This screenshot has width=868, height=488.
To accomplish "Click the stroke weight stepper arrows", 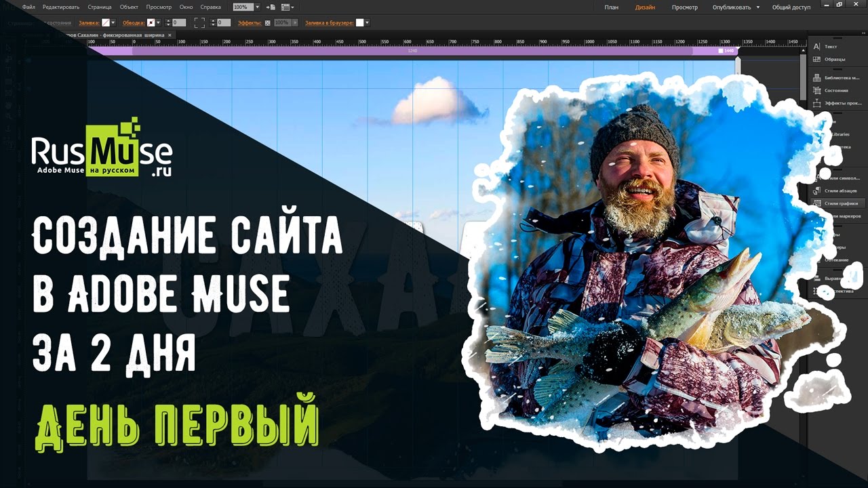I will click(167, 22).
